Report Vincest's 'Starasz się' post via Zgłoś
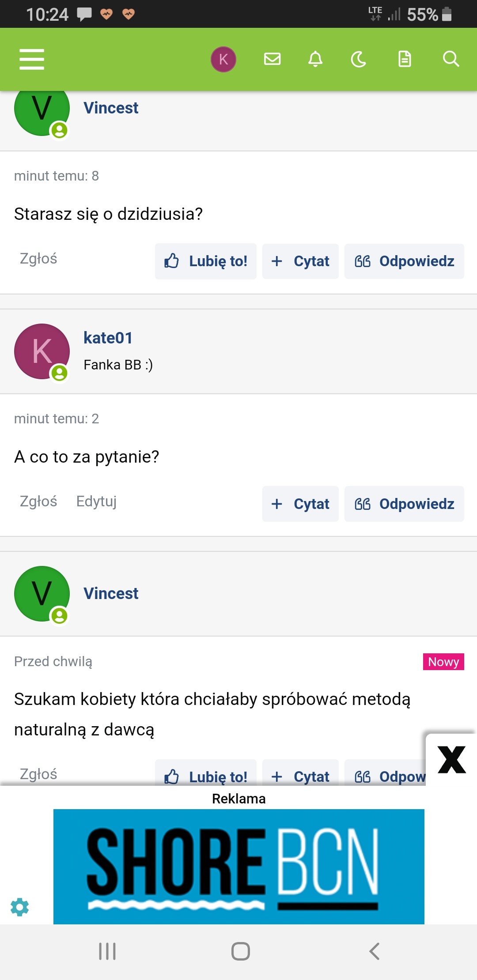 38,259
